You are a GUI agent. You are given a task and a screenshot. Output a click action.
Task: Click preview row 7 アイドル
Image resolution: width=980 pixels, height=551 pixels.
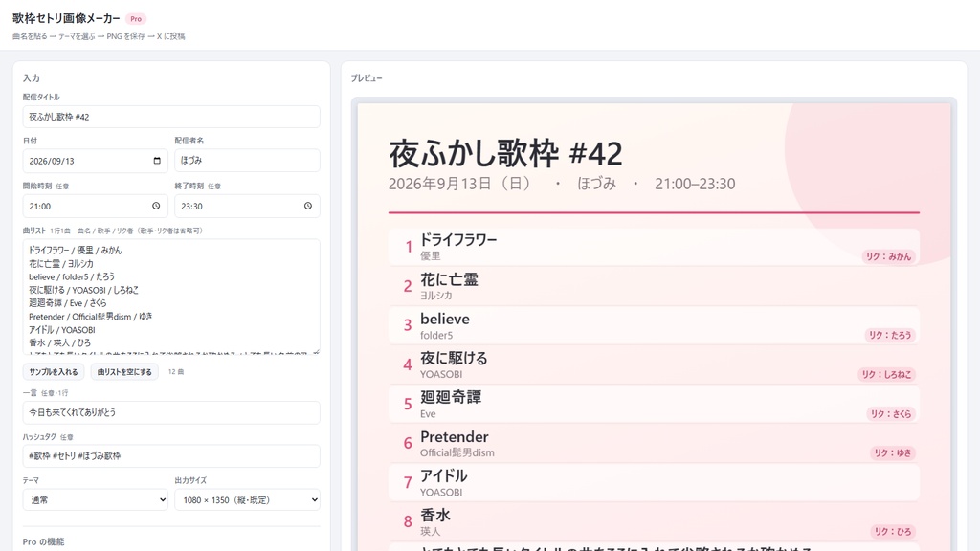654,483
